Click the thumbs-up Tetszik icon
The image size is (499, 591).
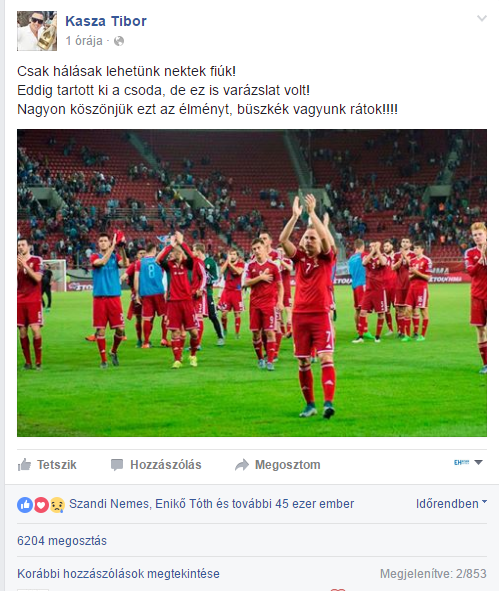coord(24,465)
